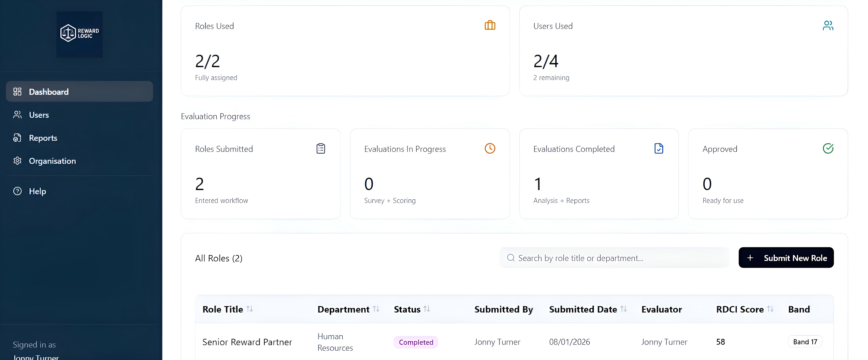
Task: Open the Reports section
Action: (x=79, y=138)
